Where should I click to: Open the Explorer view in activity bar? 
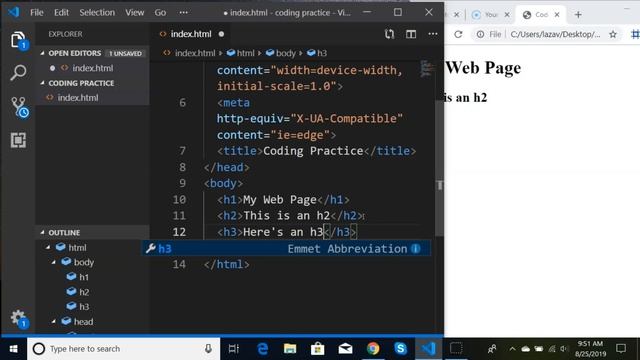click(18, 40)
